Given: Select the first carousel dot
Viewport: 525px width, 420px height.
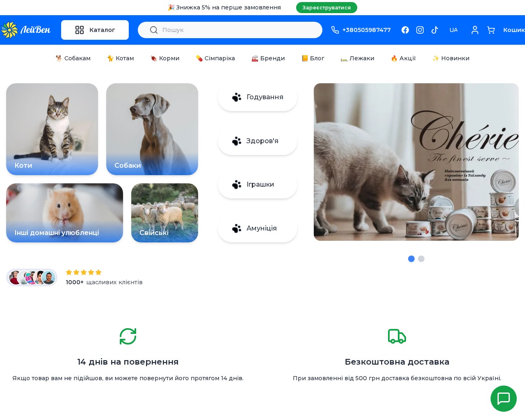Looking at the screenshot, I should pyautogui.click(x=411, y=259).
